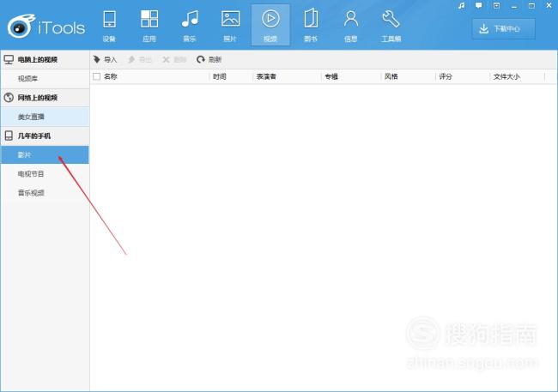This screenshot has width=558, height=392.
Task: Maximize the iTools window
Action: [x=531, y=6]
